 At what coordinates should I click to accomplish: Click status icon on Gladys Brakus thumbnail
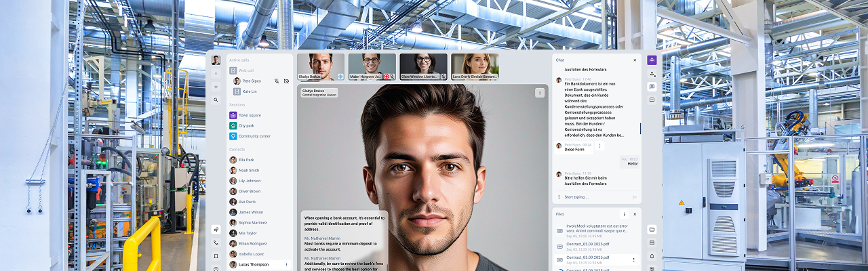(x=340, y=77)
